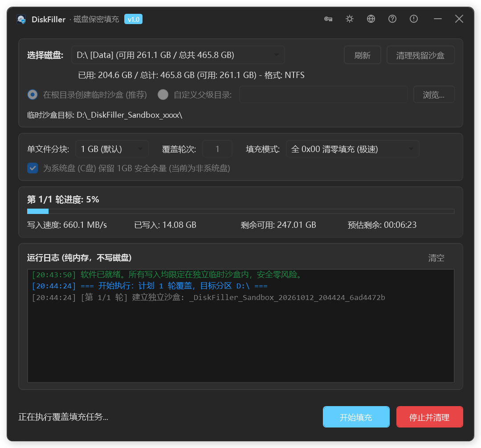Click the 清理残留沙盒 button
Screen dimensions: 481x448
pos(420,55)
